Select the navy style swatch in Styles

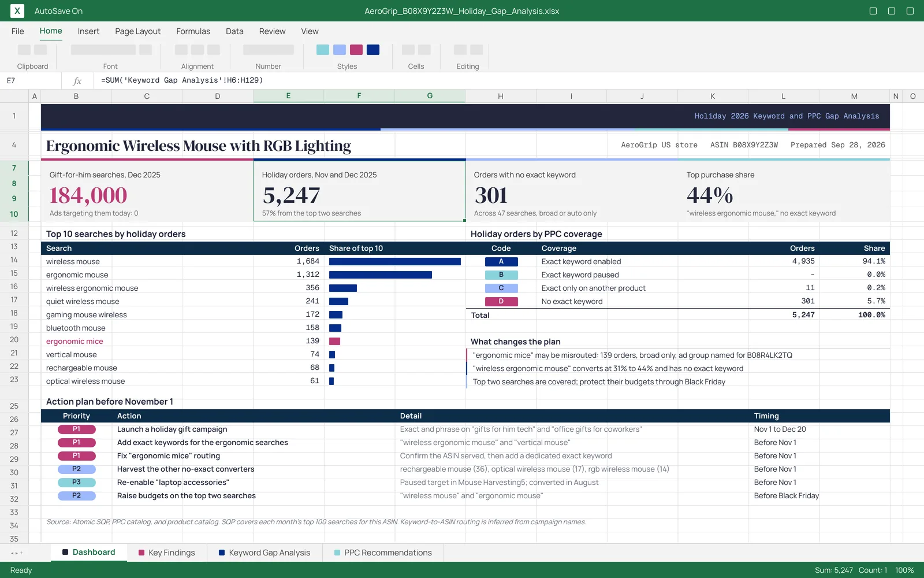pos(373,50)
